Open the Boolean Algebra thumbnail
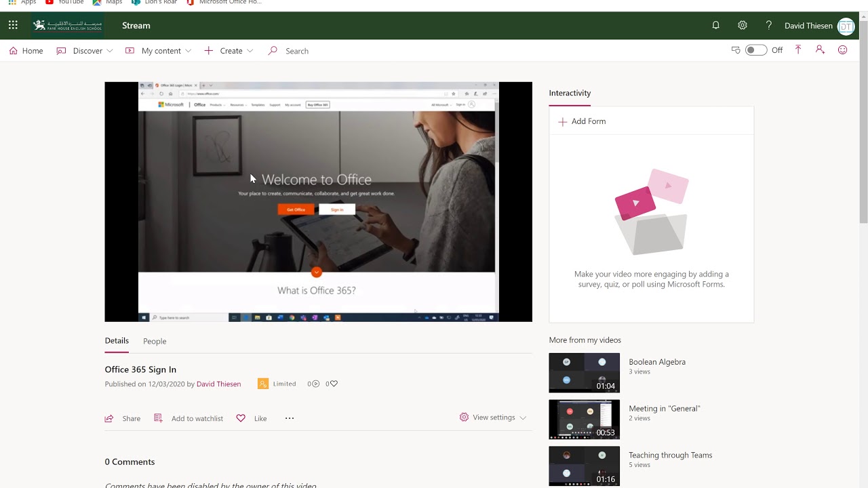Viewport: 868px width, 488px height. tap(584, 373)
